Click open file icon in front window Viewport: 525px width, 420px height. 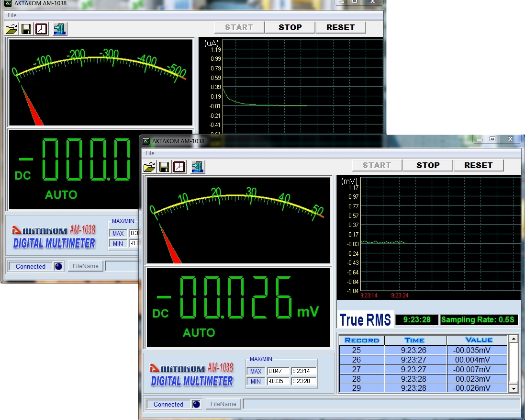coord(149,167)
